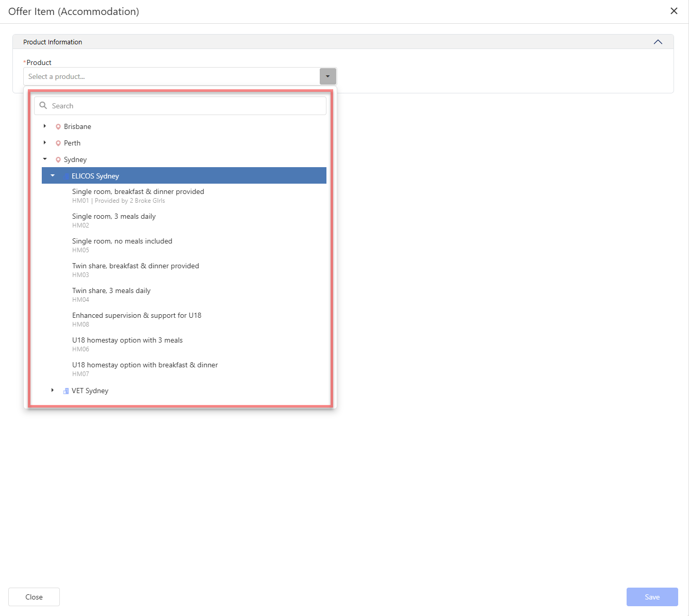The height and width of the screenshot is (616, 689).
Task: Click the Close button
Action: pyautogui.click(x=34, y=597)
